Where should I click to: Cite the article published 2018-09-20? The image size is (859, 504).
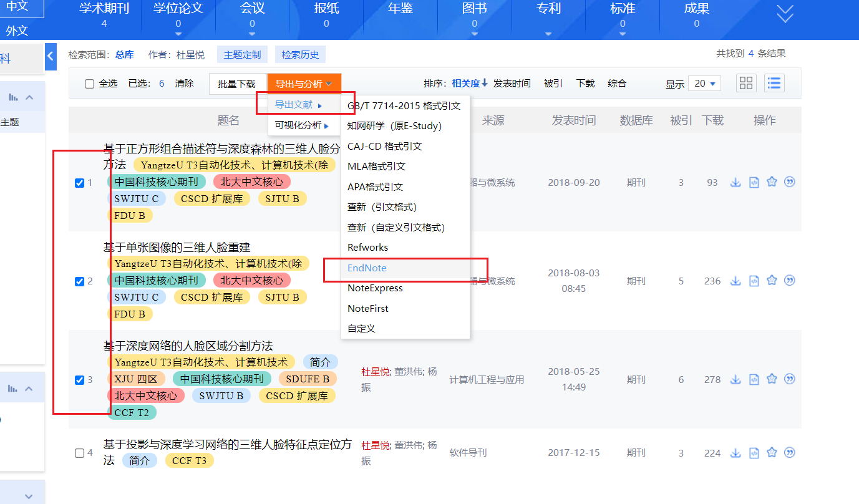[790, 182]
